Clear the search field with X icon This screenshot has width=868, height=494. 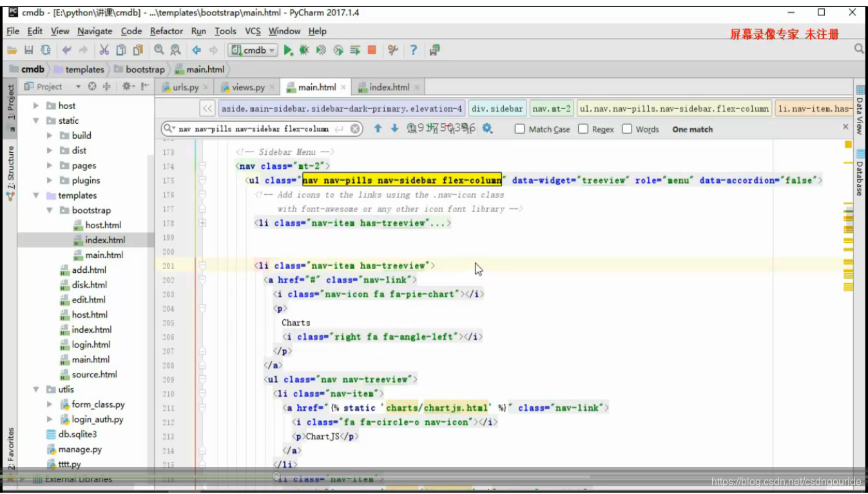tap(356, 129)
